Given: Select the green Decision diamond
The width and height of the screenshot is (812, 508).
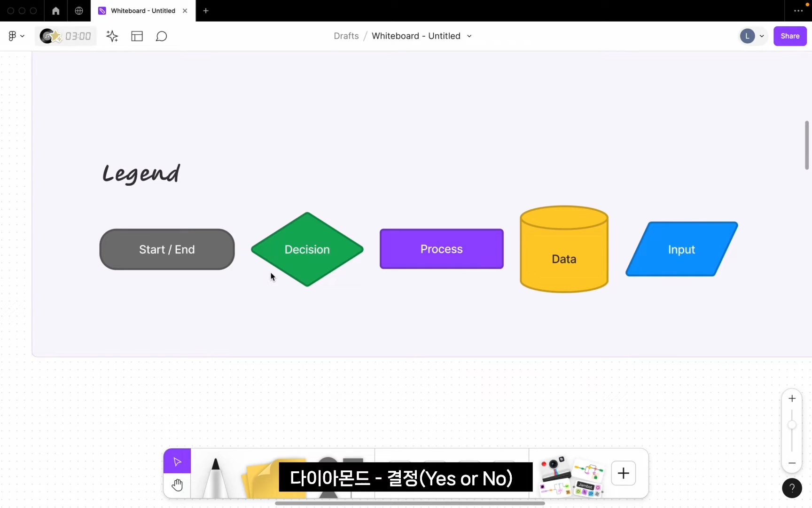Looking at the screenshot, I should (307, 249).
